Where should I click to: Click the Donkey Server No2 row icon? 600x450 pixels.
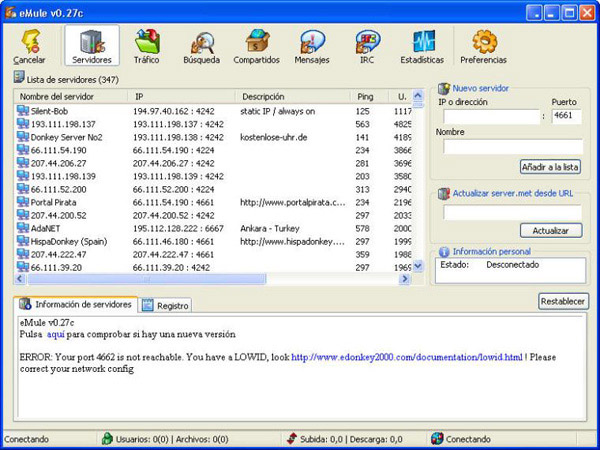point(23,137)
